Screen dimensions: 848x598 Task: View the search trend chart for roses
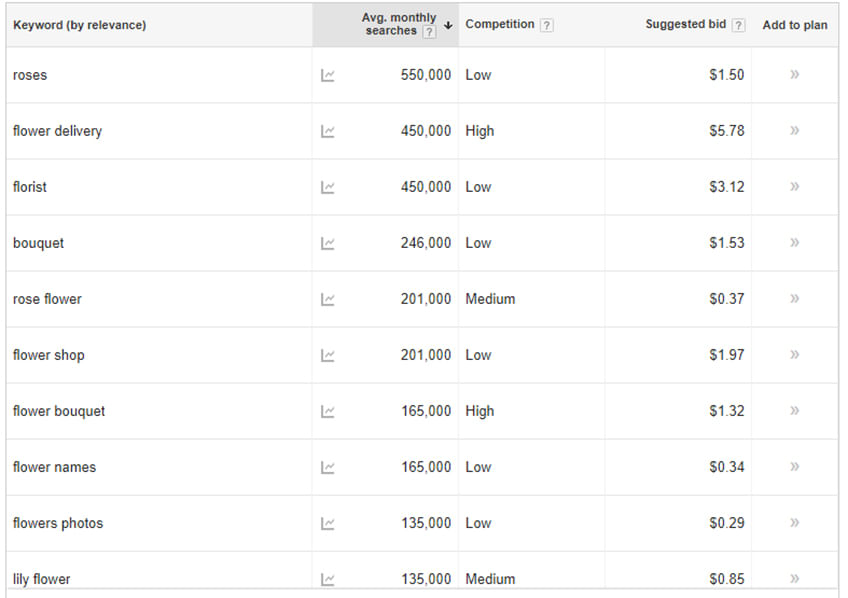coord(329,75)
